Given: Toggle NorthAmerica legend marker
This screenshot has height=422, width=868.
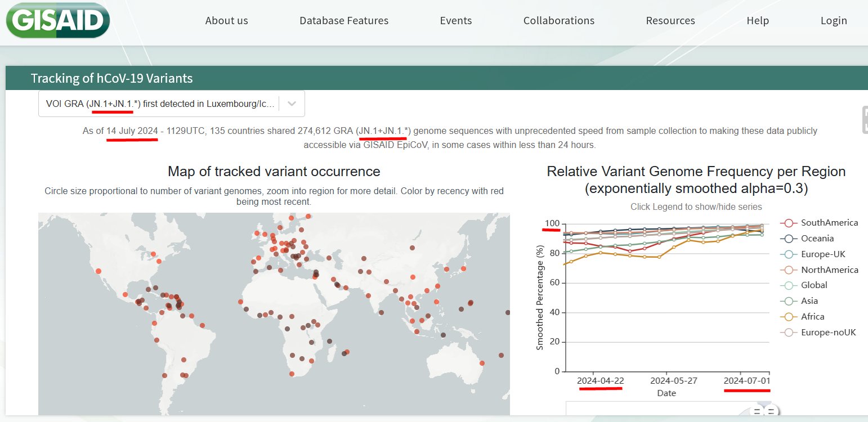Looking at the screenshot, I should (x=788, y=270).
